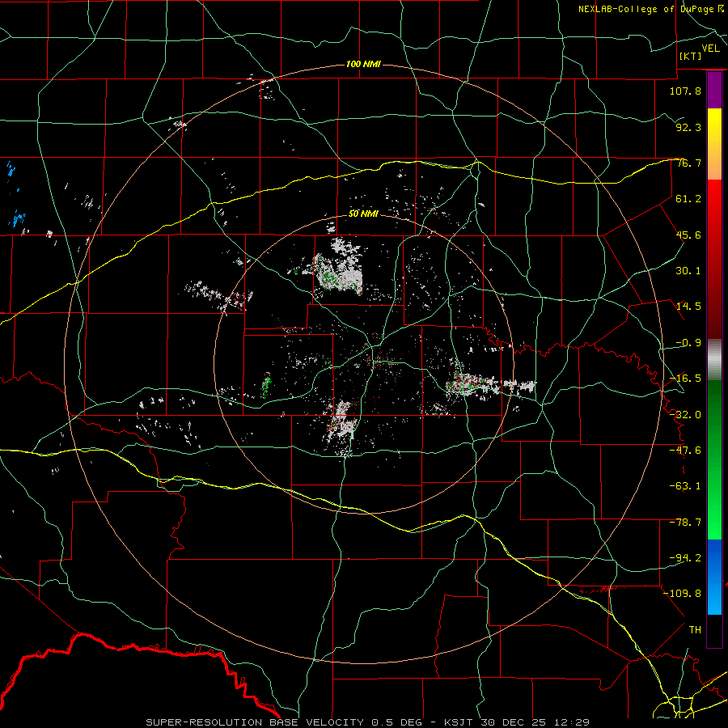Click the 76.7 value on velocity scale
Viewport: 728px width, 728px height.
688,163
